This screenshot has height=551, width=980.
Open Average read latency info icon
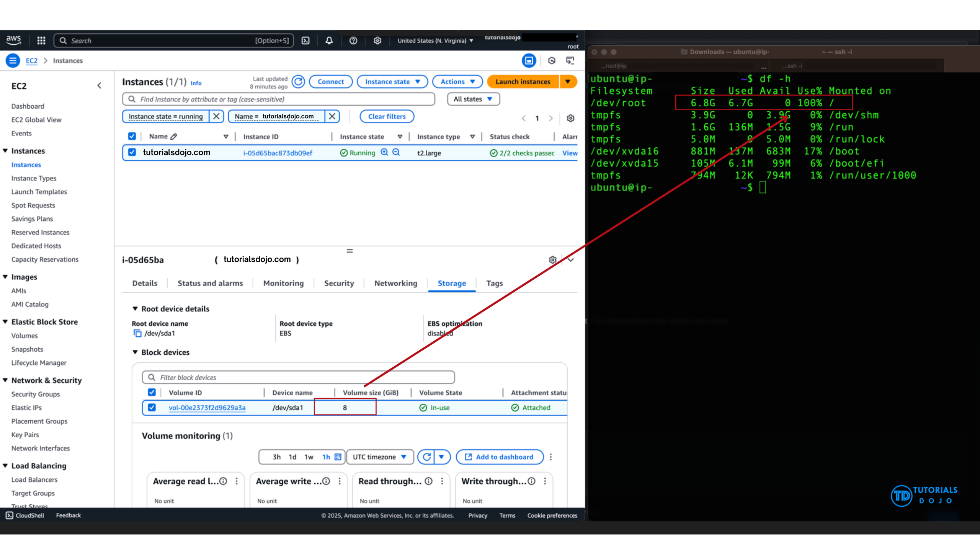click(x=223, y=481)
